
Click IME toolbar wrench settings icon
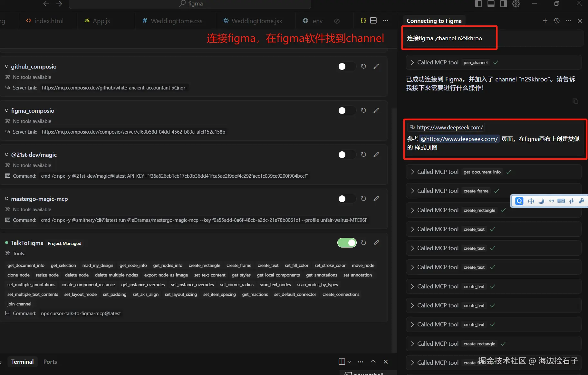tap(582, 201)
